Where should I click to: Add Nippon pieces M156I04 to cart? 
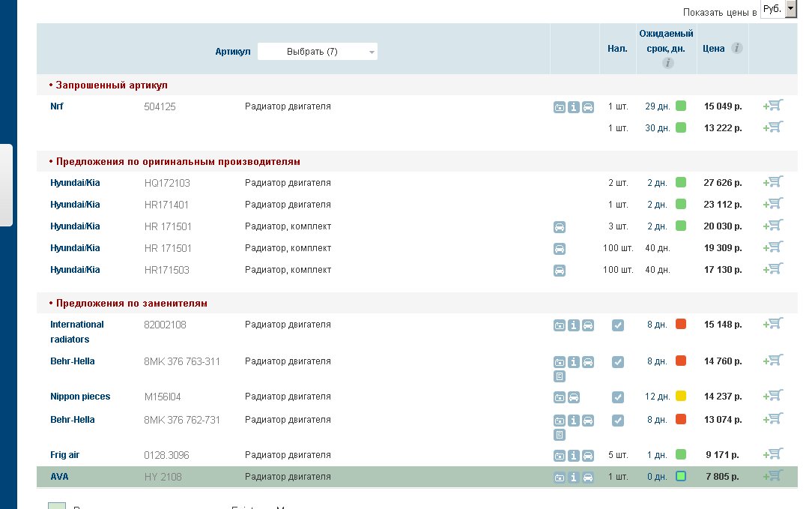(773, 396)
